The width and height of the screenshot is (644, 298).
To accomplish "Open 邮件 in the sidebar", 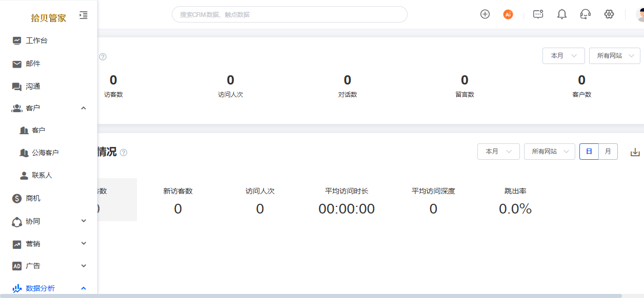I will point(49,64).
